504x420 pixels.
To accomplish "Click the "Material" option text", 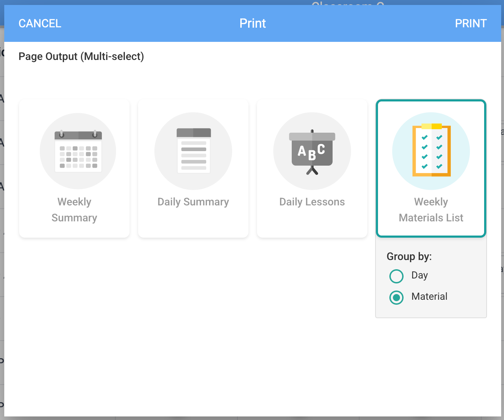I will pos(429,297).
